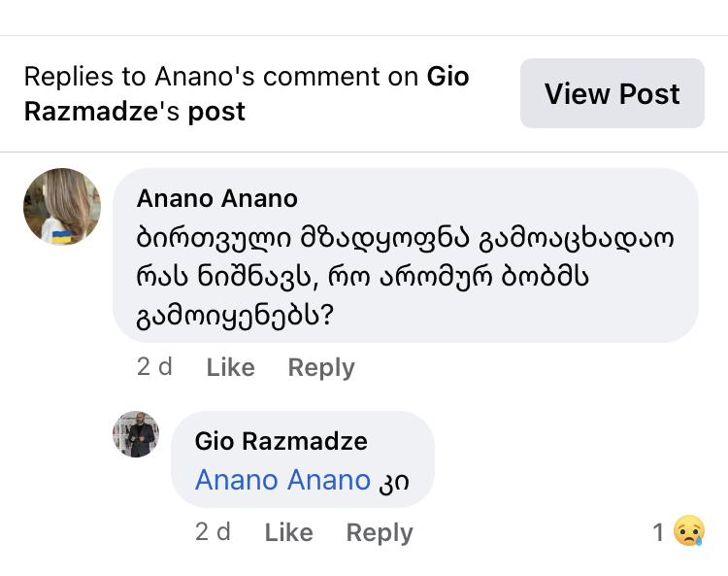The width and height of the screenshot is (728, 576).
Task: Click the sad crying reaction emoji
Action: coord(688,531)
